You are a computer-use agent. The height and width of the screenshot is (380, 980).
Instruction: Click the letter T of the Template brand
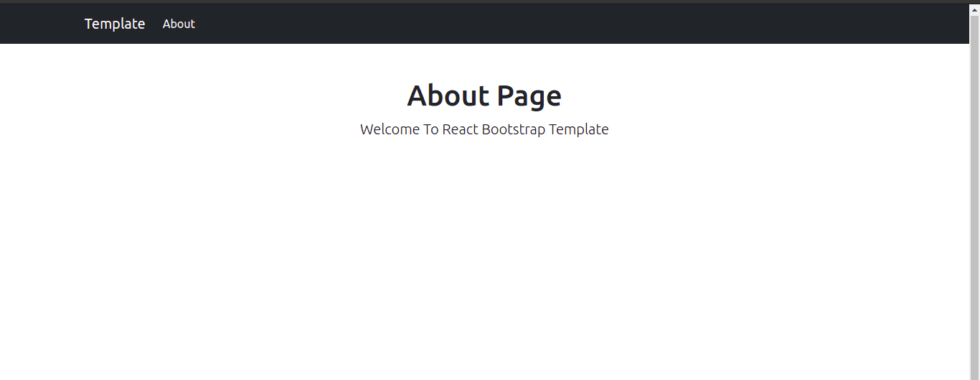[x=89, y=24]
